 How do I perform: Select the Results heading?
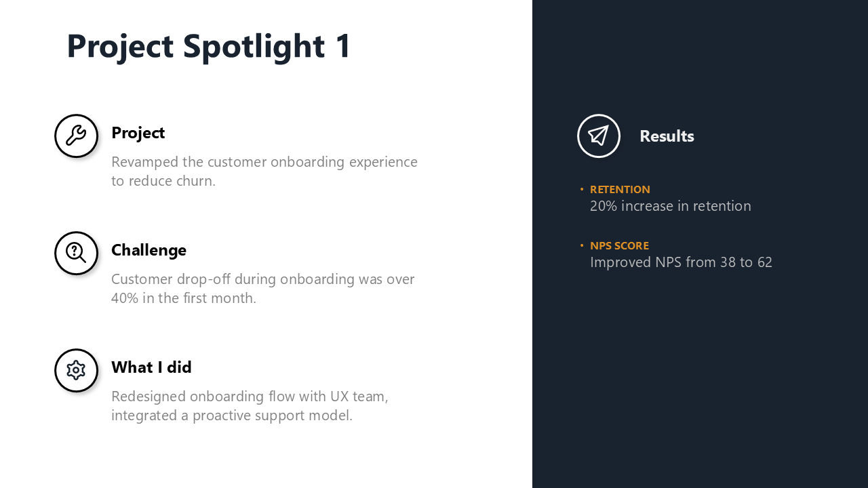667,136
